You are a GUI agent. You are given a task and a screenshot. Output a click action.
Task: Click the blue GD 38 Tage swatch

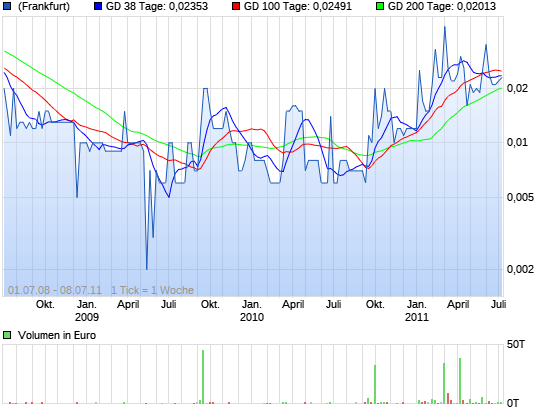pyautogui.click(x=98, y=6)
